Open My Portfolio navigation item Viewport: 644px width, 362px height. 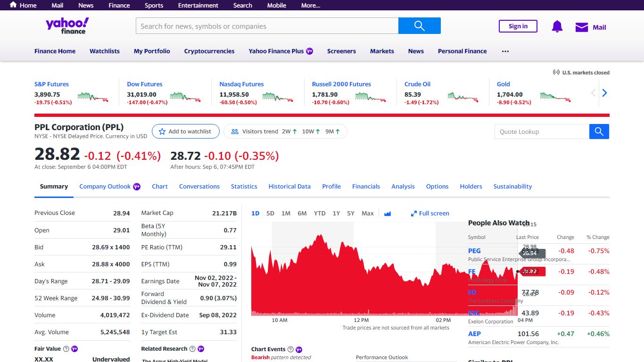152,51
